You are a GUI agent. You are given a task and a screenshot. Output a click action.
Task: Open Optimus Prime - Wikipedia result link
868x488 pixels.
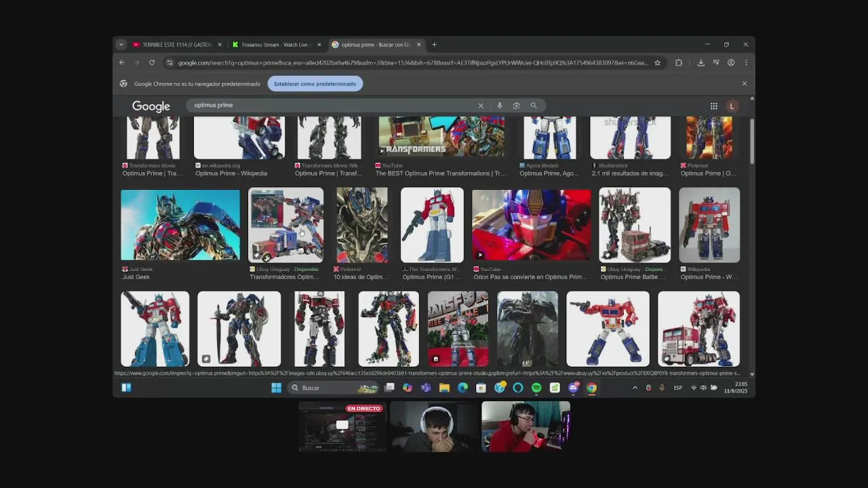tap(231, 174)
